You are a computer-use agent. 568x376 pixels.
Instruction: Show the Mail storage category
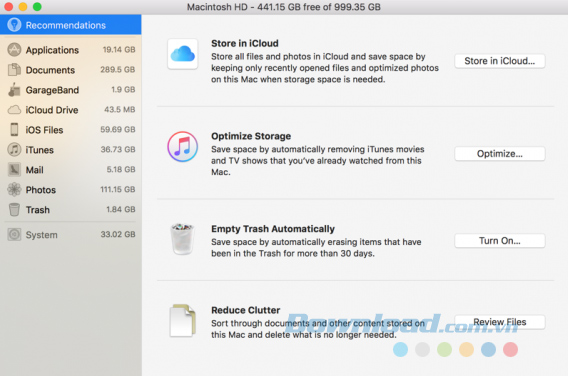click(71, 170)
